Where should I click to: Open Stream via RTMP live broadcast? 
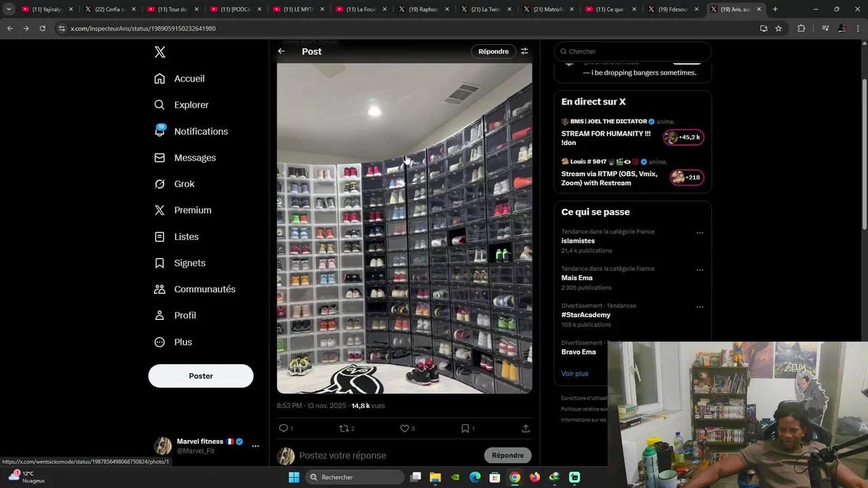[609, 178]
